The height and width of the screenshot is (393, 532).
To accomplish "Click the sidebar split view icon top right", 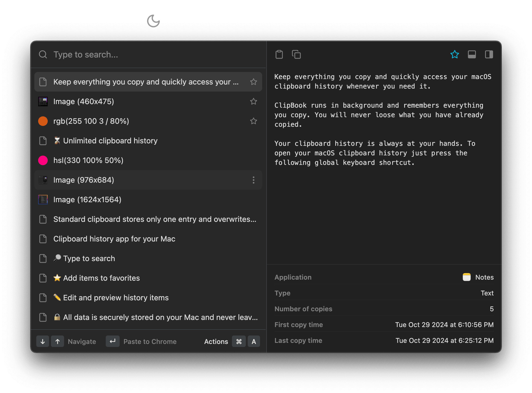I will click(489, 54).
